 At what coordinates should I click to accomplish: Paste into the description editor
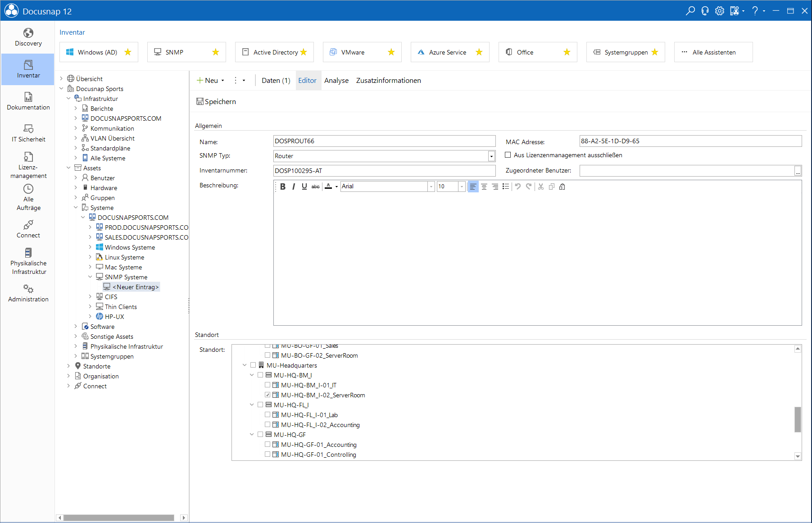pyautogui.click(x=562, y=186)
